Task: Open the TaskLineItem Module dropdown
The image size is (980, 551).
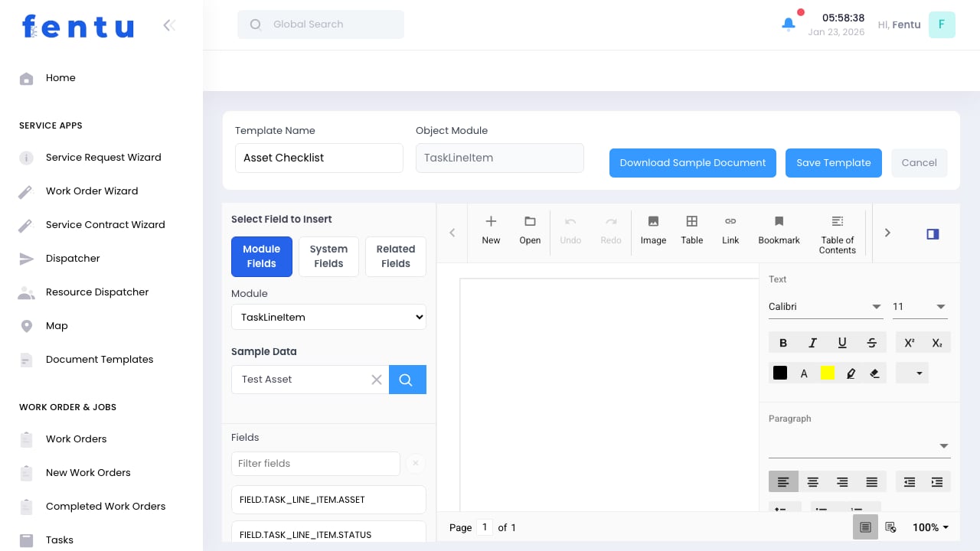Action: pos(328,317)
